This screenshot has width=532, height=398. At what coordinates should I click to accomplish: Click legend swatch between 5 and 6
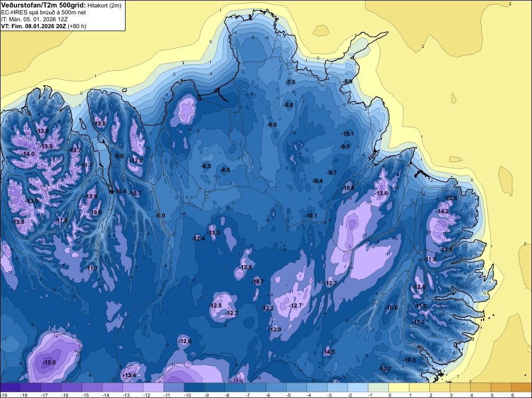501,387
